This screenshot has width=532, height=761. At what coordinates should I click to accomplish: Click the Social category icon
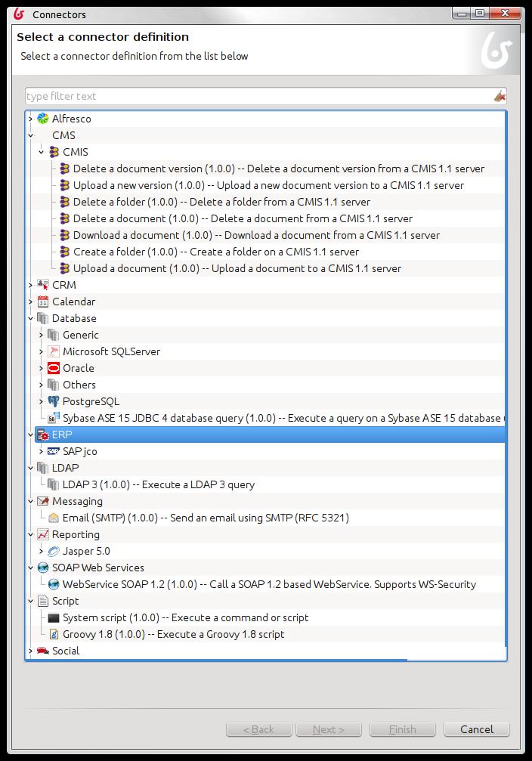tap(43, 651)
